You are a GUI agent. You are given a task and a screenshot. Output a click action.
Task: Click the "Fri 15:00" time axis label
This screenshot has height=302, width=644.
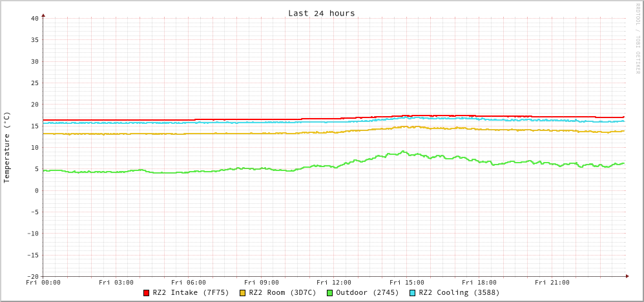[407, 283]
